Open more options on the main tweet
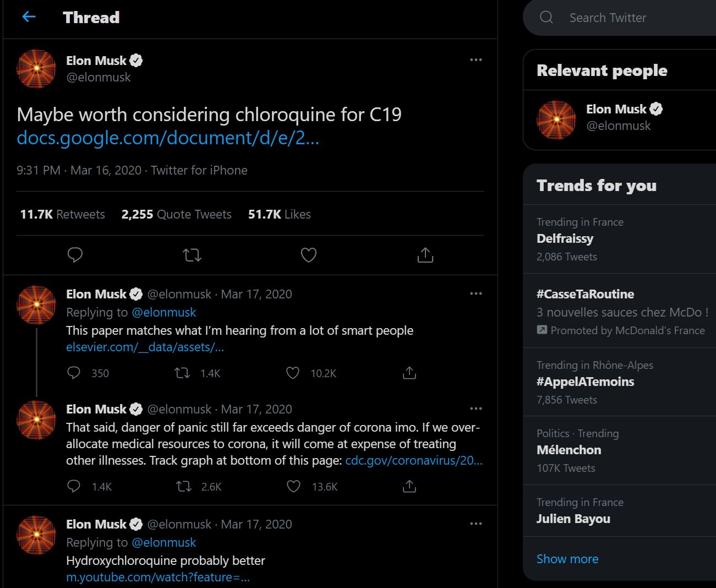 476,60
